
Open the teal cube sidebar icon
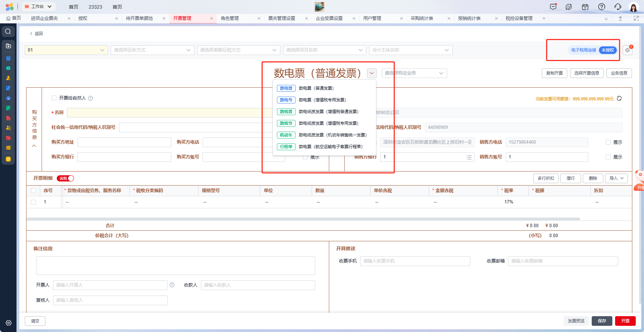coord(8,68)
